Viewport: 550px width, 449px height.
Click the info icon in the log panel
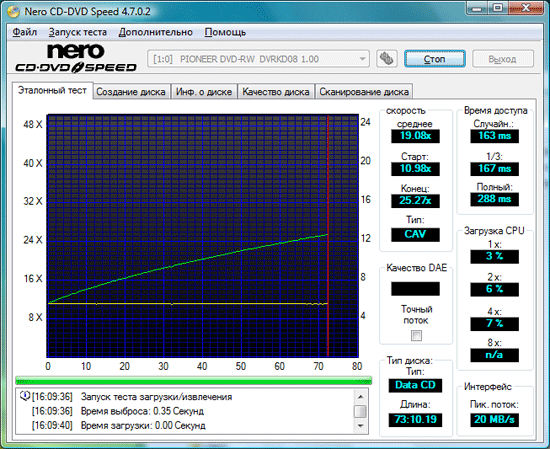pyautogui.click(x=25, y=396)
